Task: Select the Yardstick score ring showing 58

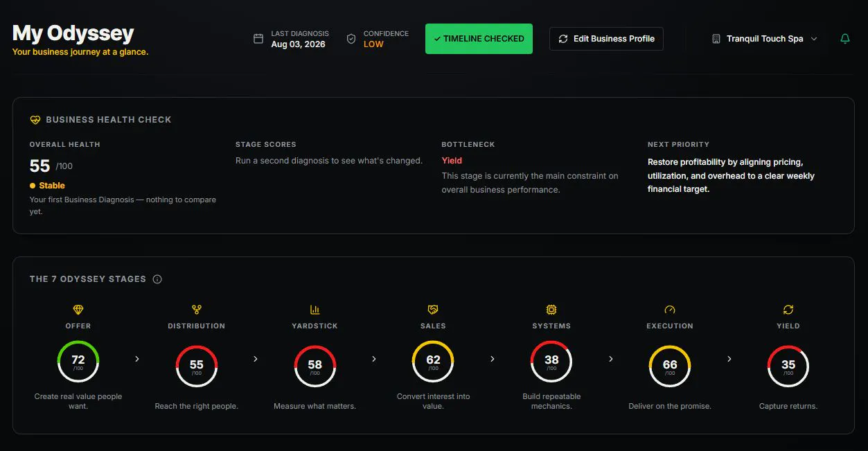Action: click(315, 366)
